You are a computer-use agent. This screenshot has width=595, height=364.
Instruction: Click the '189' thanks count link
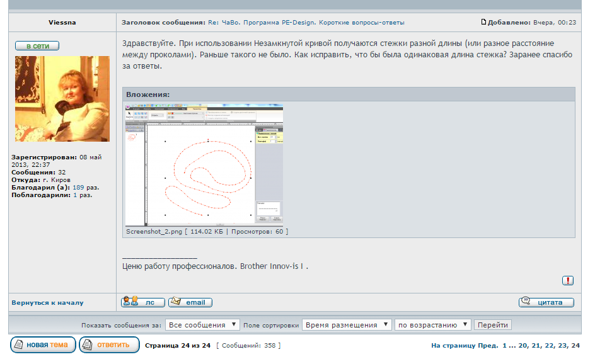tap(78, 187)
